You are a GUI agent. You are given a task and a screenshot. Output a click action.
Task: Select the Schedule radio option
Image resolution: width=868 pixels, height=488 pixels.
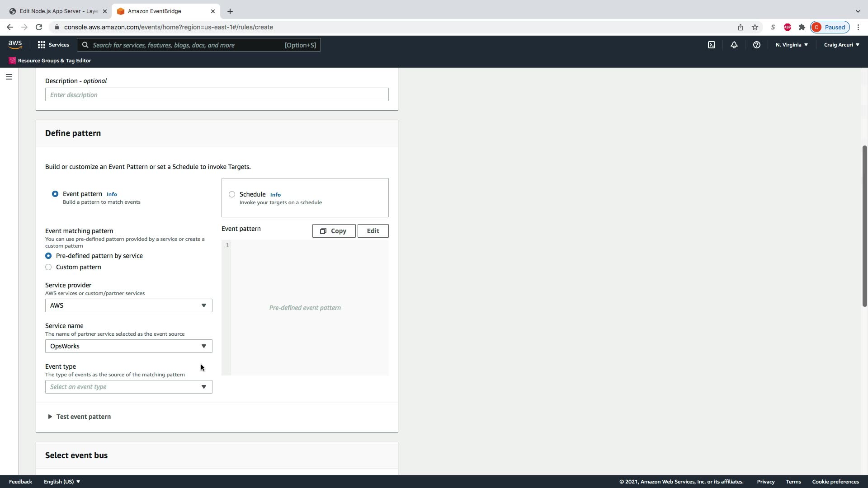pos(232,194)
